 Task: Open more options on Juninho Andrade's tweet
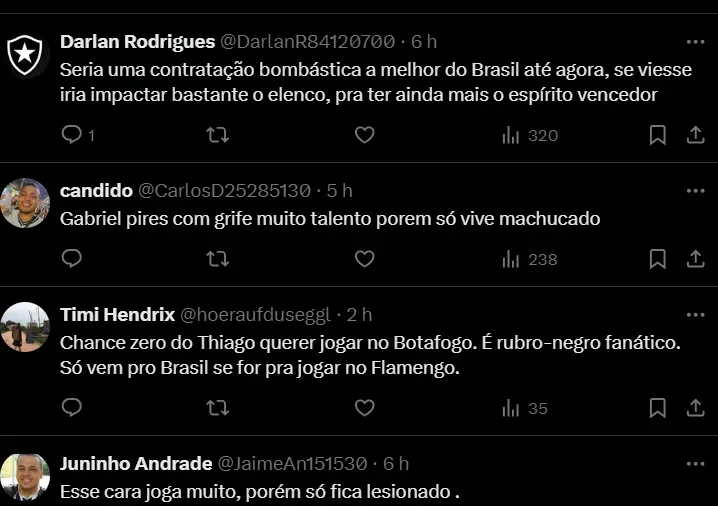[x=696, y=464]
